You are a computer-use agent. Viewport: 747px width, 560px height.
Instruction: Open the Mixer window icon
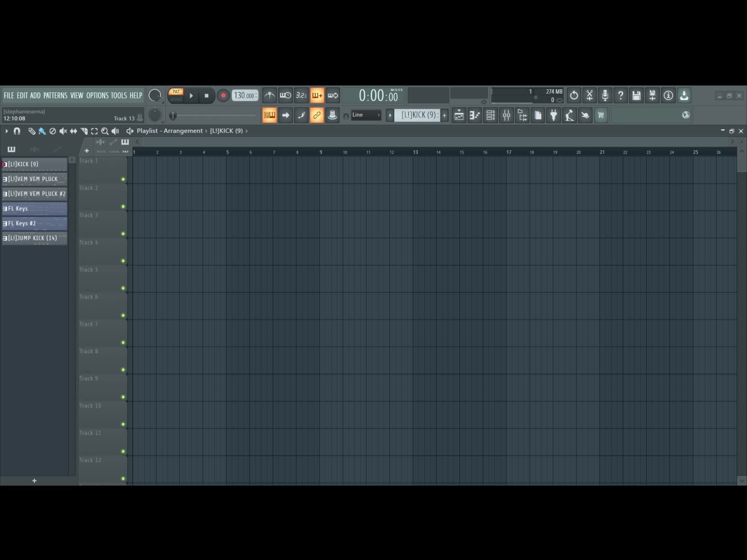[507, 115]
